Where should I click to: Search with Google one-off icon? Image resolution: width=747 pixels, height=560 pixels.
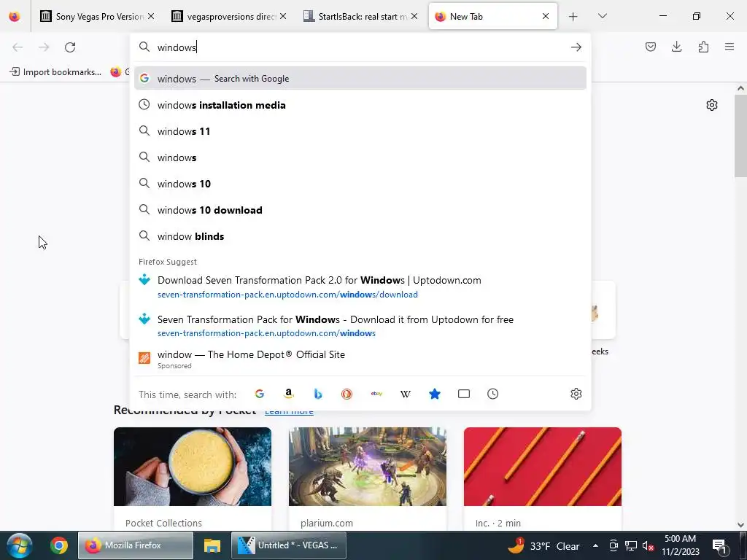(x=260, y=394)
